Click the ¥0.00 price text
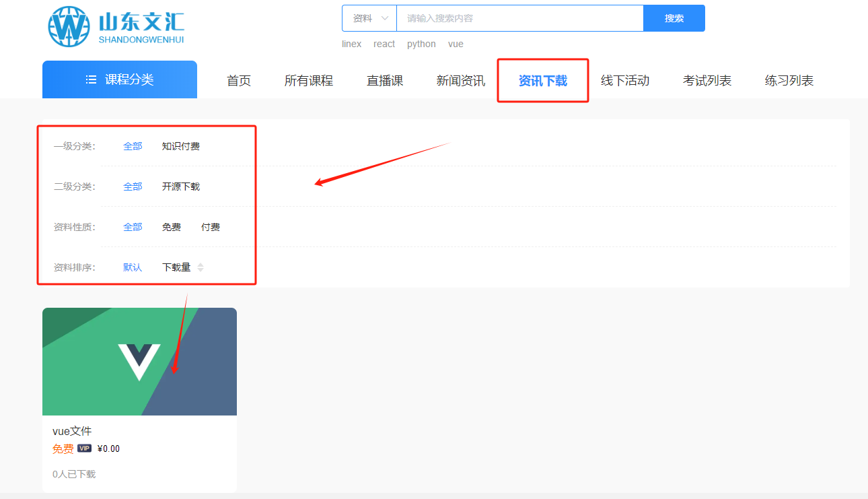The width and height of the screenshot is (868, 499). [x=108, y=449]
